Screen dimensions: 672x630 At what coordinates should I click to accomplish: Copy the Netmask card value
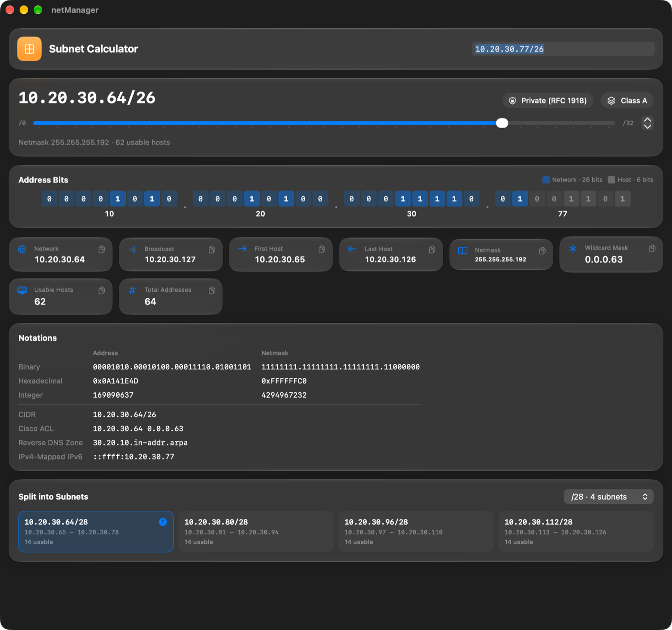[x=542, y=250]
